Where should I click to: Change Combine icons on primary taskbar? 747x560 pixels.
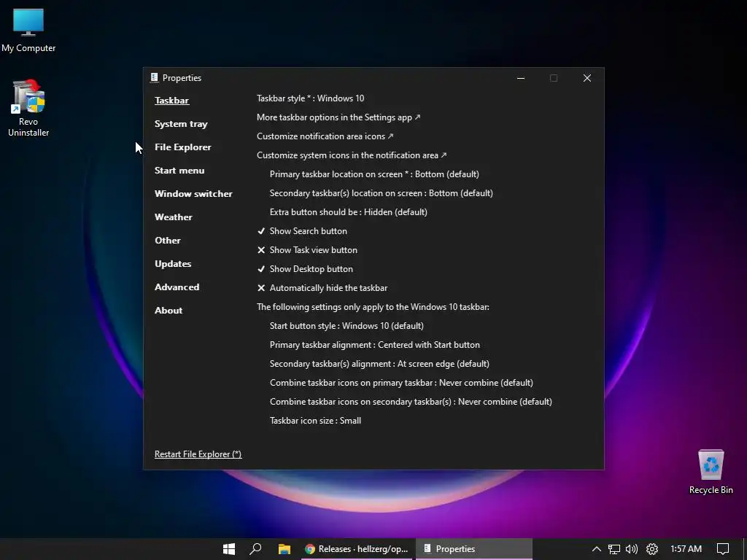(401, 383)
